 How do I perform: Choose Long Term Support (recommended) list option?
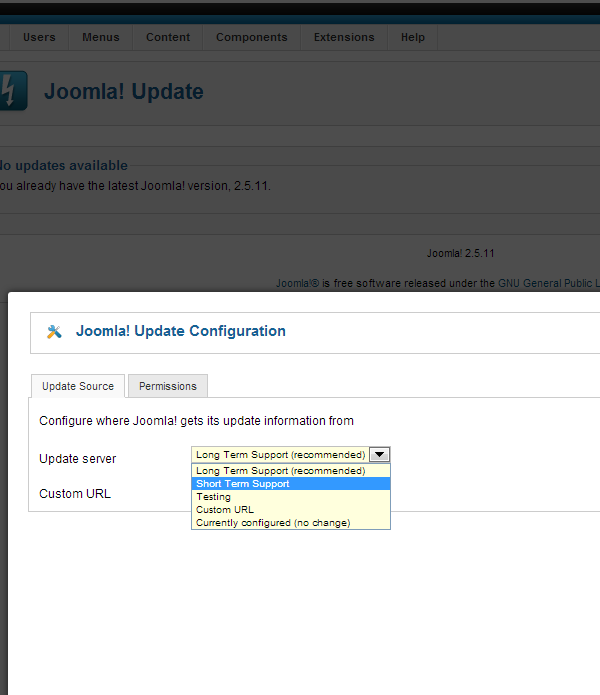(291, 471)
